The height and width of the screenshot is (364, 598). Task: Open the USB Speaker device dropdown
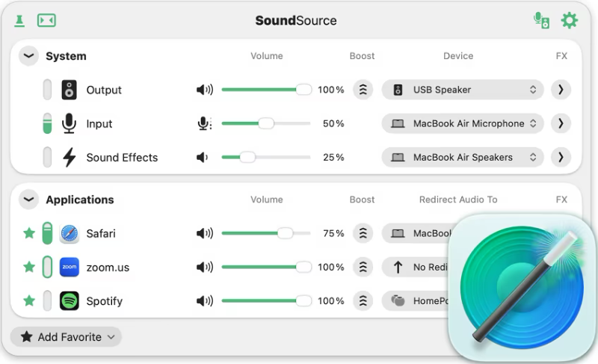[462, 90]
